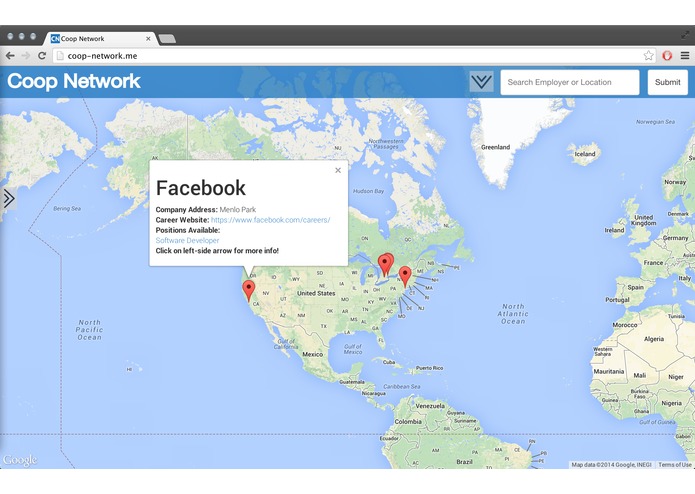Image resolution: width=695 pixels, height=494 pixels.
Task: Focus the Search Employer or Location field
Action: (570, 82)
